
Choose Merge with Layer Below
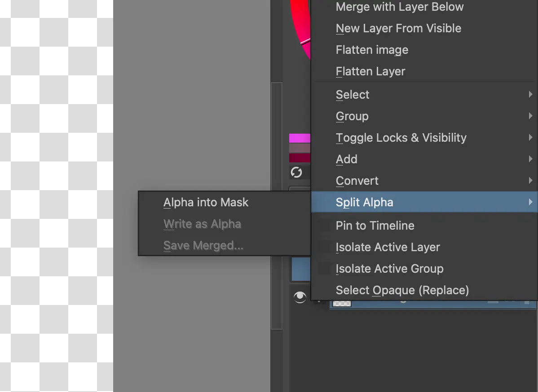pos(424,7)
